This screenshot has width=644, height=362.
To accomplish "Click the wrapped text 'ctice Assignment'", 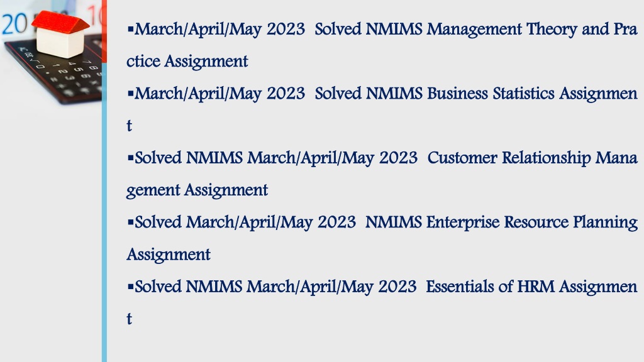I will click(x=187, y=62).
